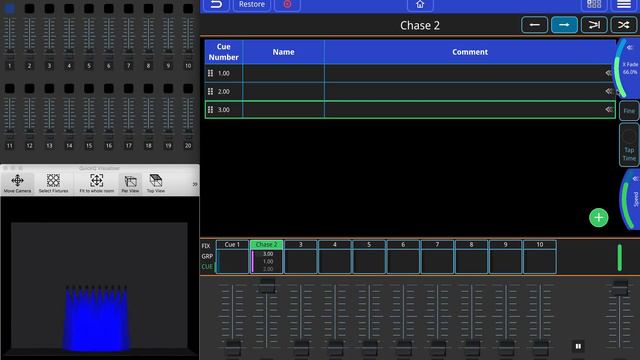Grab the drag handle of cue 1.00
This screenshot has height=360, width=640.
point(210,73)
